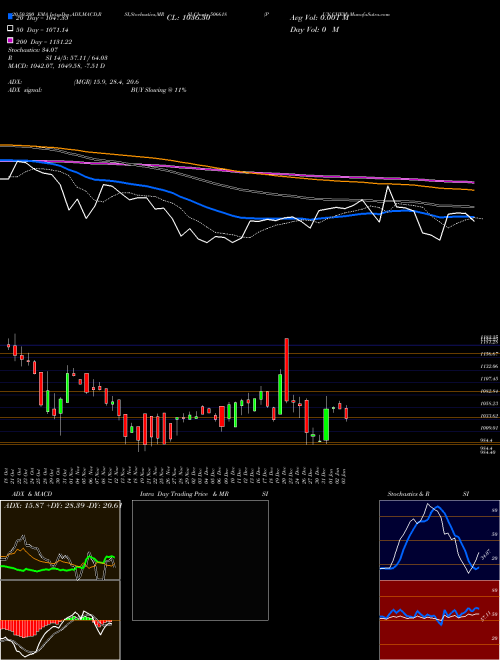Click the MACD histogram chart panel
Image resolution: width=500 pixels, height=660 pixels.
point(60,620)
